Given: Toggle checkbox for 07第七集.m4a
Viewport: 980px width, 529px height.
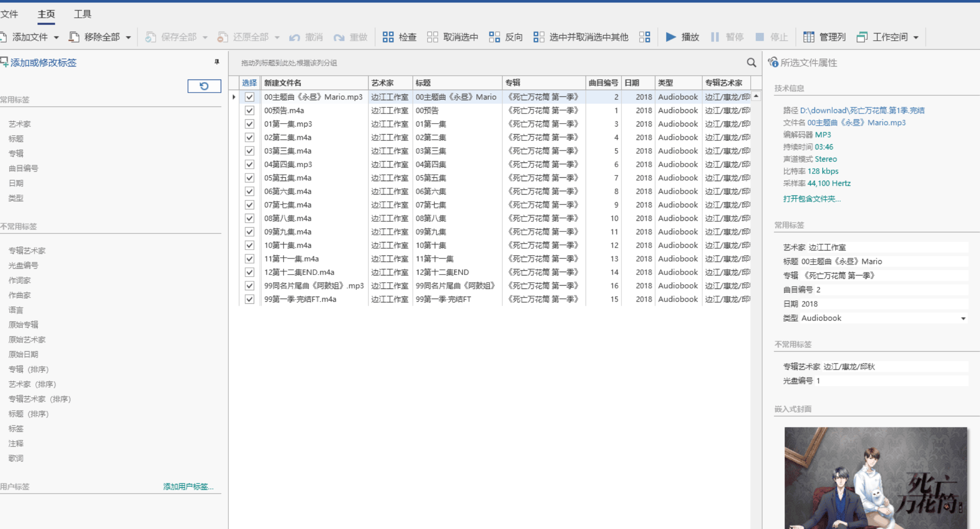Looking at the screenshot, I should tap(249, 205).
